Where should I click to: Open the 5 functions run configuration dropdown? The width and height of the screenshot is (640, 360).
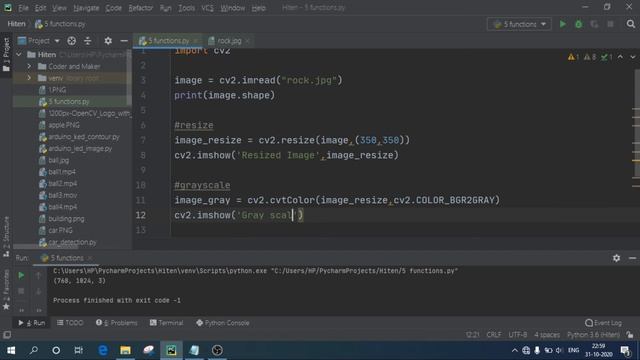[519, 24]
